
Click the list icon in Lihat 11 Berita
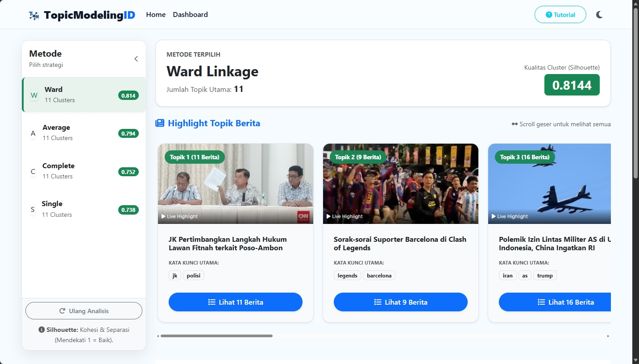coord(212,302)
